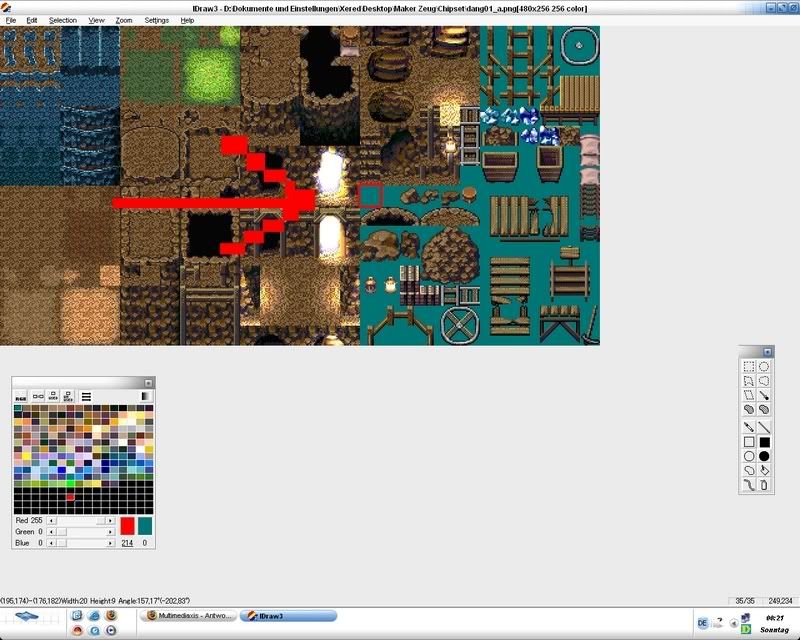Choose the pencil drawing tool
The image size is (800, 640).
pos(748,426)
